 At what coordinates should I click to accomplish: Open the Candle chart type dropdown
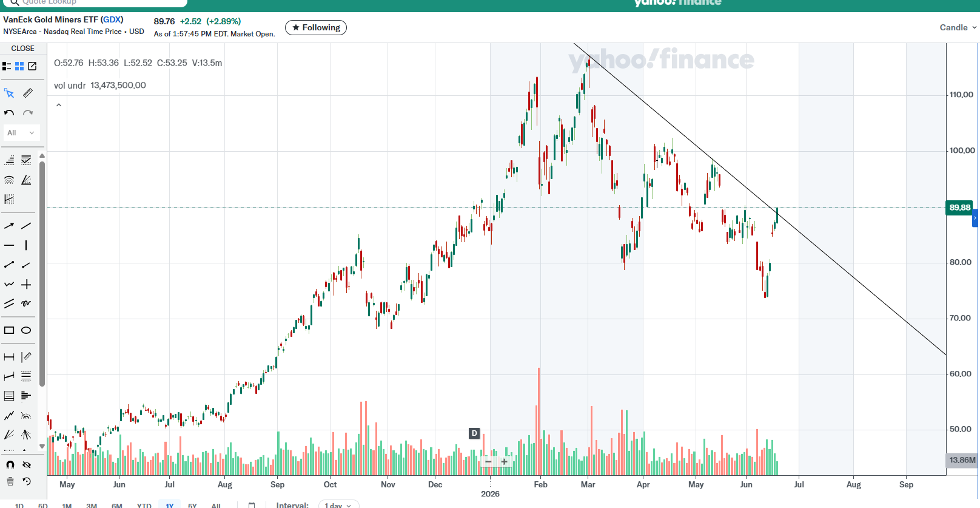(x=958, y=27)
